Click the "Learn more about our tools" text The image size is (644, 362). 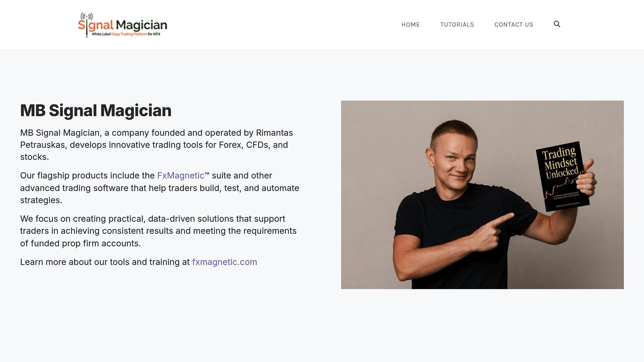click(105, 262)
